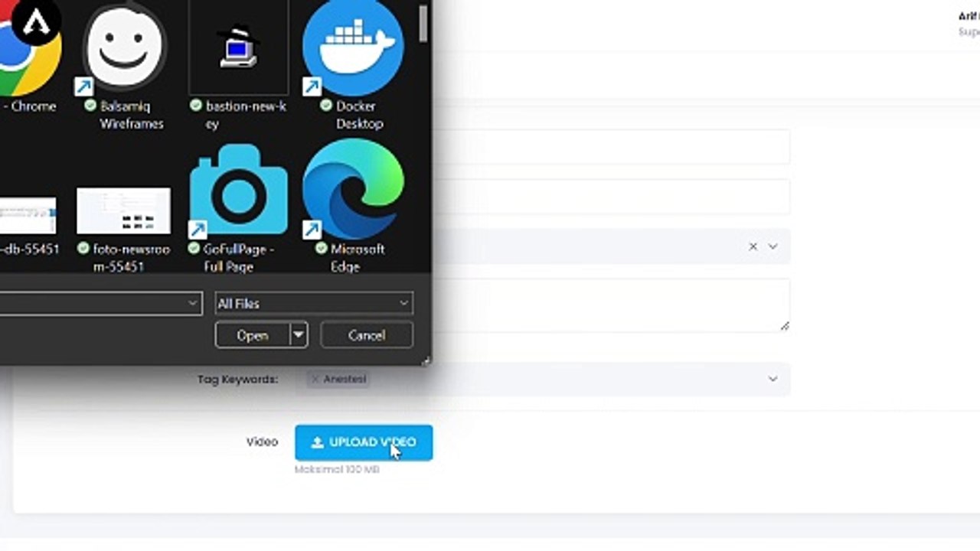This screenshot has width=980, height=551.
Task: Expand the file name combo box arrow
Action: tap(192, 304)
